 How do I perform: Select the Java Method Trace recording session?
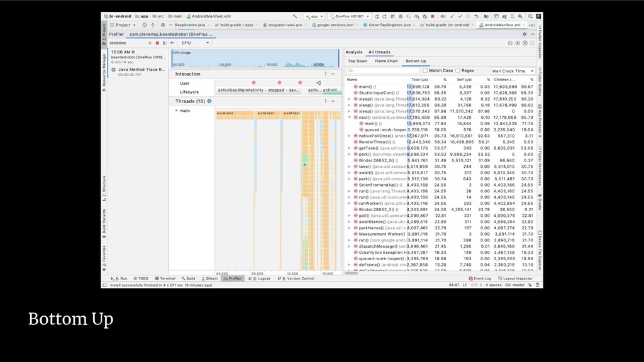point(138,72)
